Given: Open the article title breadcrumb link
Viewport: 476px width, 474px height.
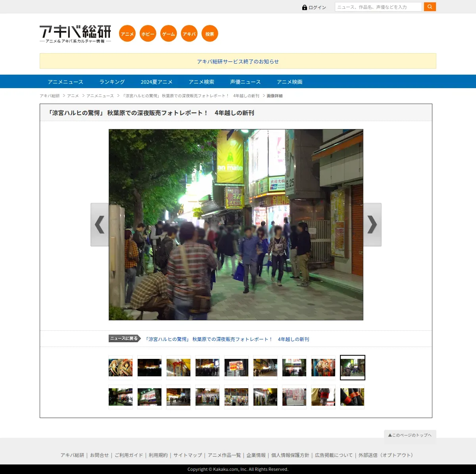Looking at the screenshot, I should pyautogui.click(x=190, y=96).
